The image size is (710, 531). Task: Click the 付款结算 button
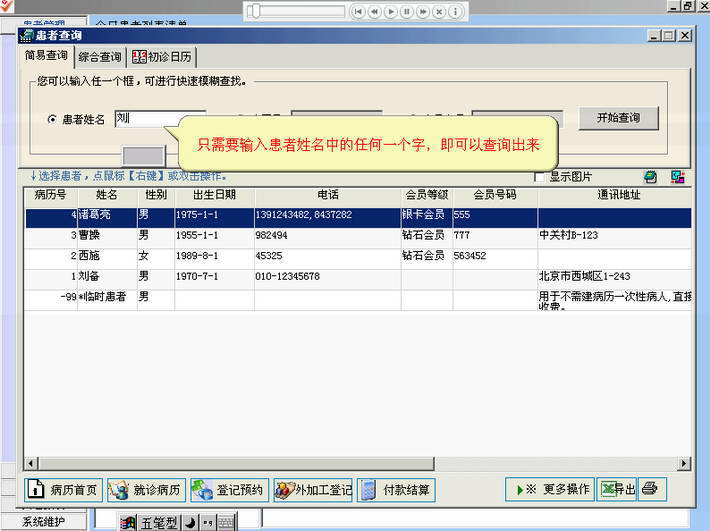[x=396, y=490]
